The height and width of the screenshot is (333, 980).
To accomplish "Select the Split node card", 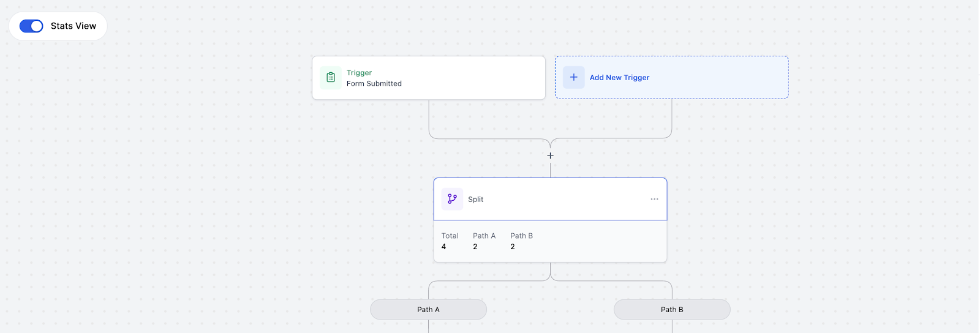I will 550,199.
